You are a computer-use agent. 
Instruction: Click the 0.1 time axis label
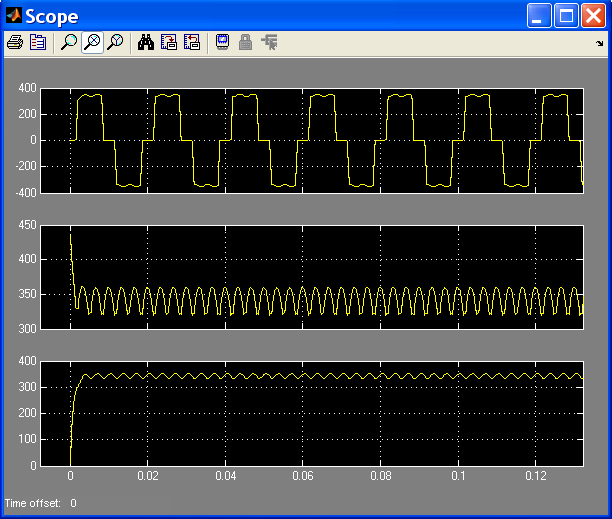pyautogui.click(x=458, y=476)
